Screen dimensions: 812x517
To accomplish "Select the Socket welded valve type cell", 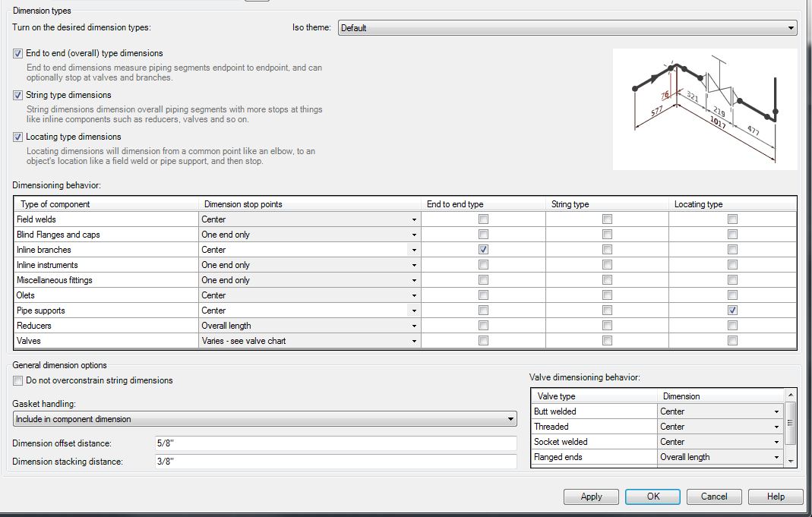I will point(594,442).
